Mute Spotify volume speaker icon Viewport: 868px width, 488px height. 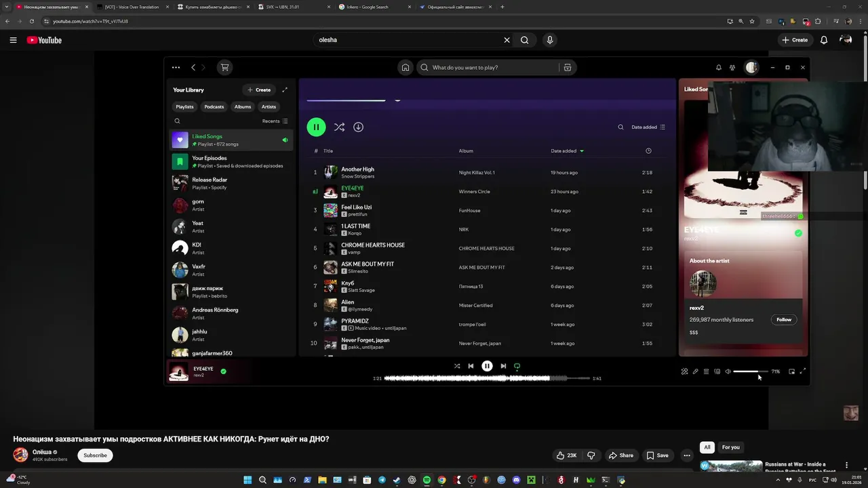pos(728,371)
